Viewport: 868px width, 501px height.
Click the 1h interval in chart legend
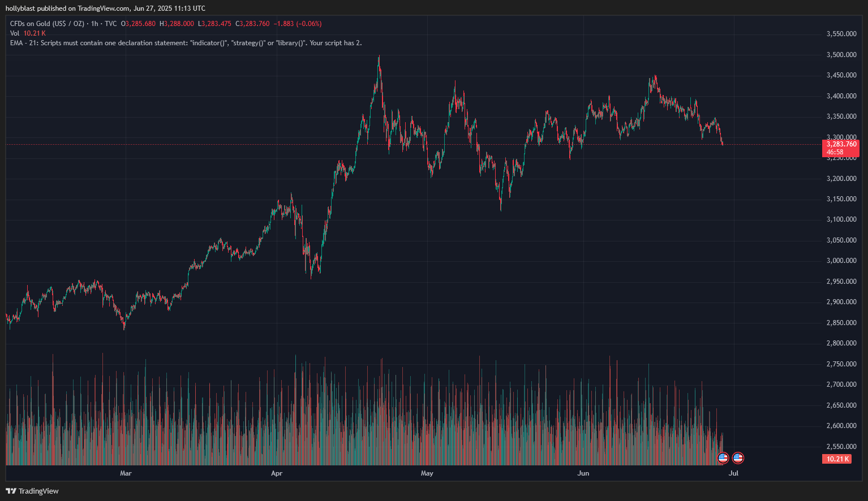point(94,24)
